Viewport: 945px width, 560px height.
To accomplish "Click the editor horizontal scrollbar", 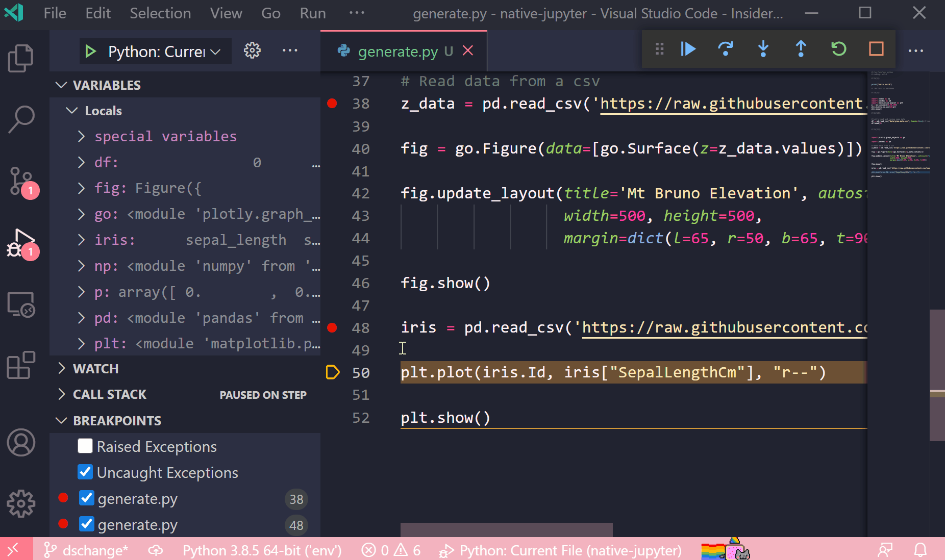I will (506, 529).
